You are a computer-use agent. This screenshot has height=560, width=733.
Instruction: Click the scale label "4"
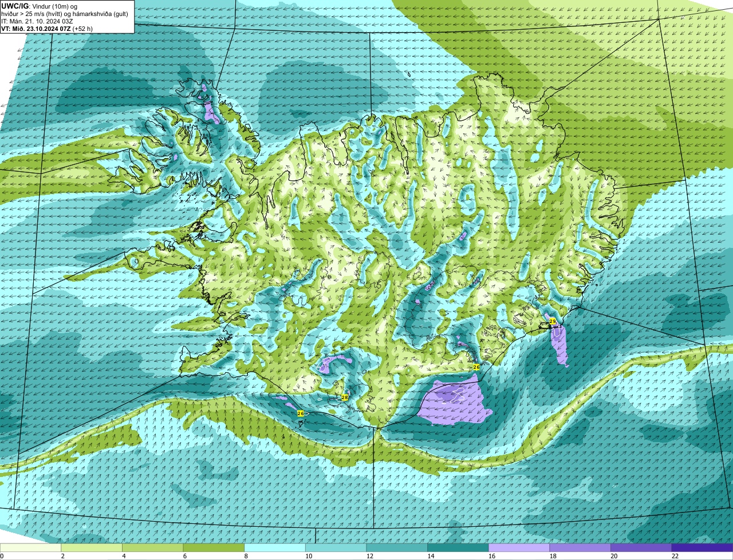coord(124,556)
